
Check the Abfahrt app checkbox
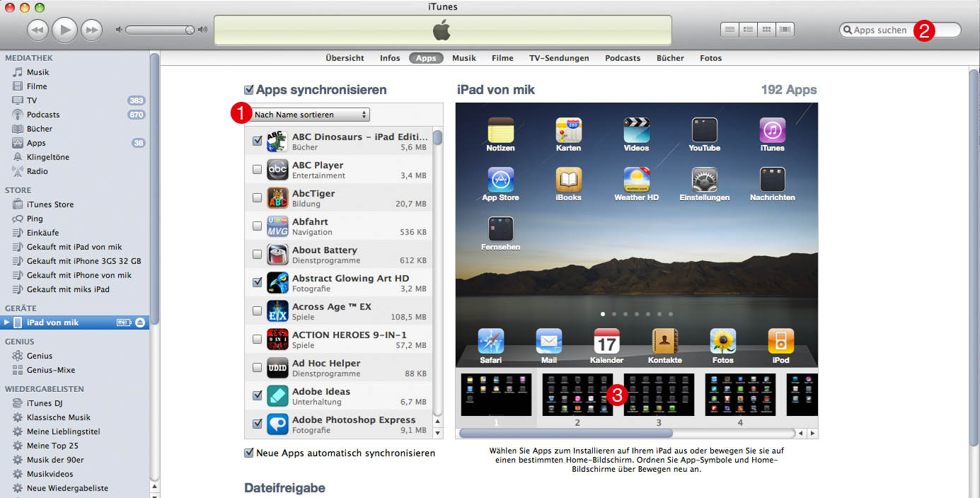[x=257, y=226]
